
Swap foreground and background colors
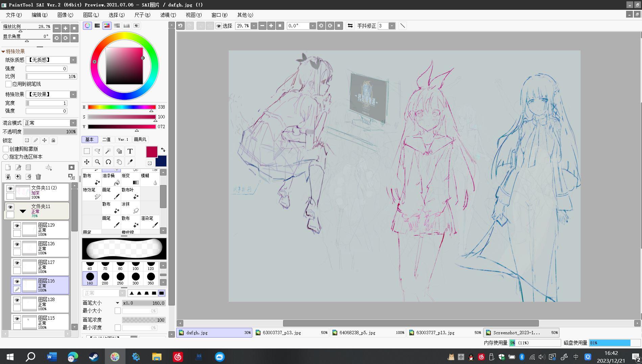[163, 150]
